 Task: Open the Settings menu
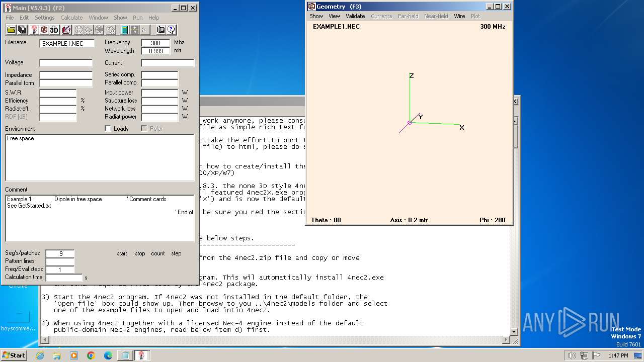click(x=44, y=18)
